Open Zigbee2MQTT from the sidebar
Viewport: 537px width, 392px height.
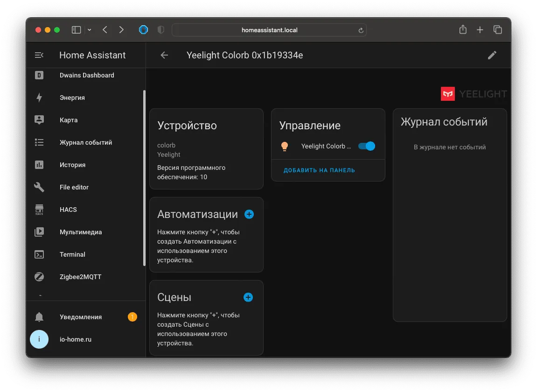pyautogui.click(x=85, y=277)
